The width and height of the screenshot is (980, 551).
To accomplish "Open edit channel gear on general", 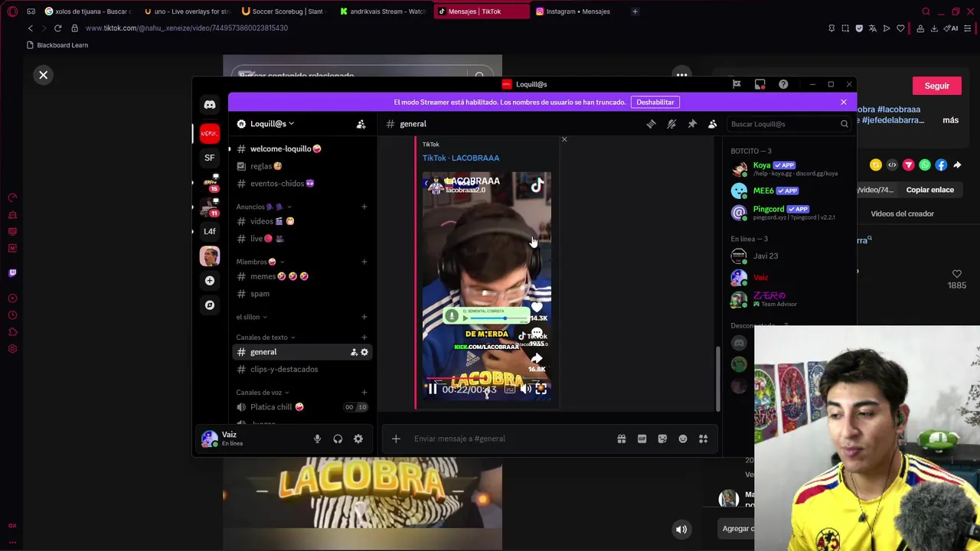I will [x=364, y=352].
